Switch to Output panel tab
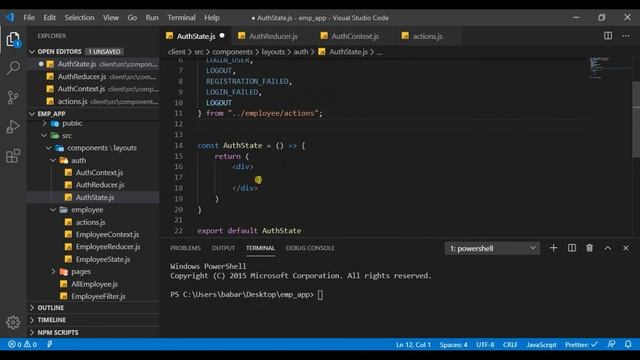This screenshot has height=360, width=640. (223, 248)
